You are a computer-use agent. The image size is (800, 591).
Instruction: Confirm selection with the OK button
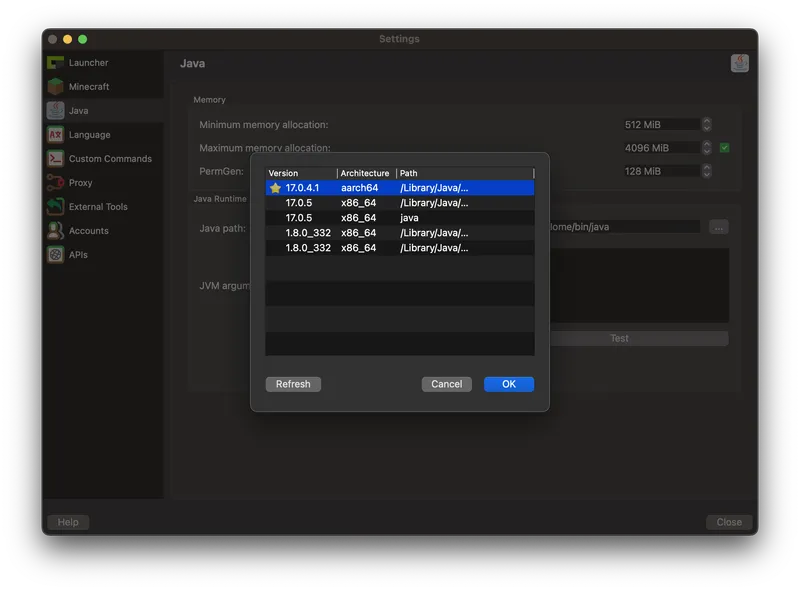tap(508, 384)
